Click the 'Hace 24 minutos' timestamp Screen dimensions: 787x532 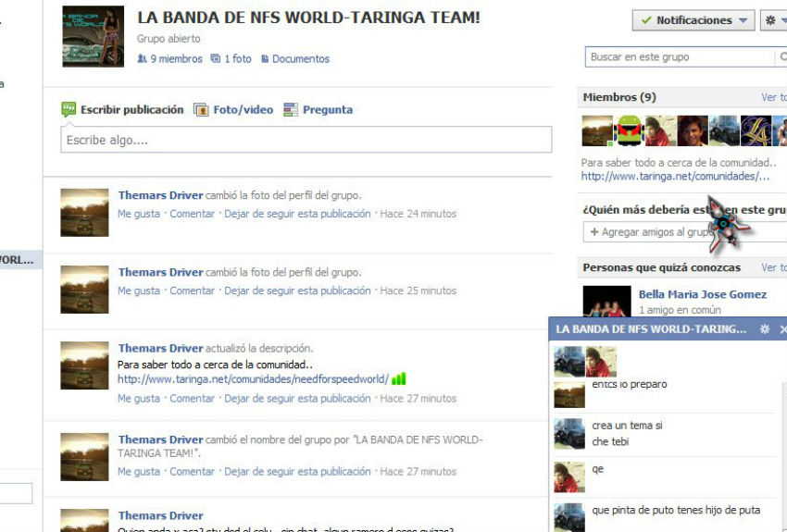coord(418,214)
